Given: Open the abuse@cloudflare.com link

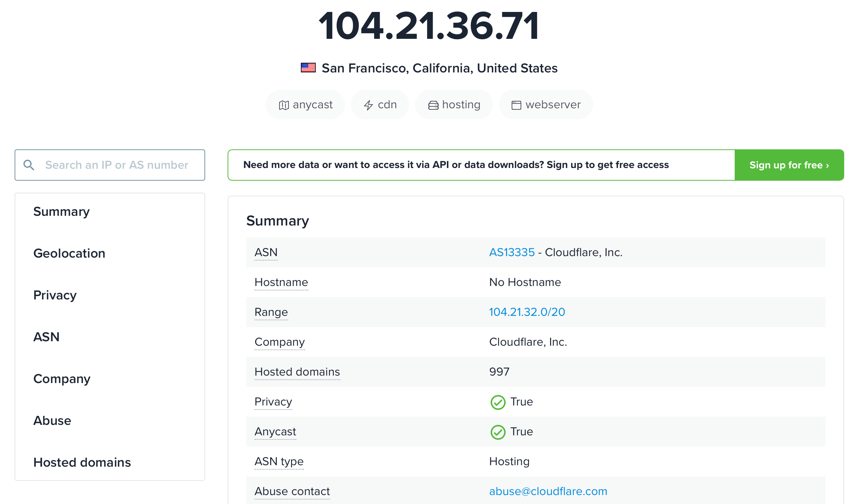Looking at the screenshot, I should (548, 491).
